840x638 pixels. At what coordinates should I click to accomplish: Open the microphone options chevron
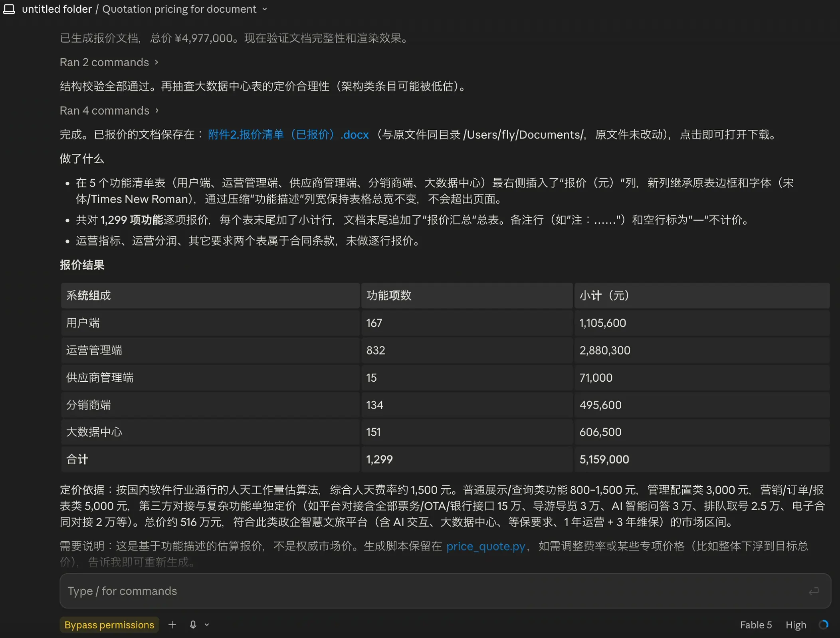click(x=207, y=625)
